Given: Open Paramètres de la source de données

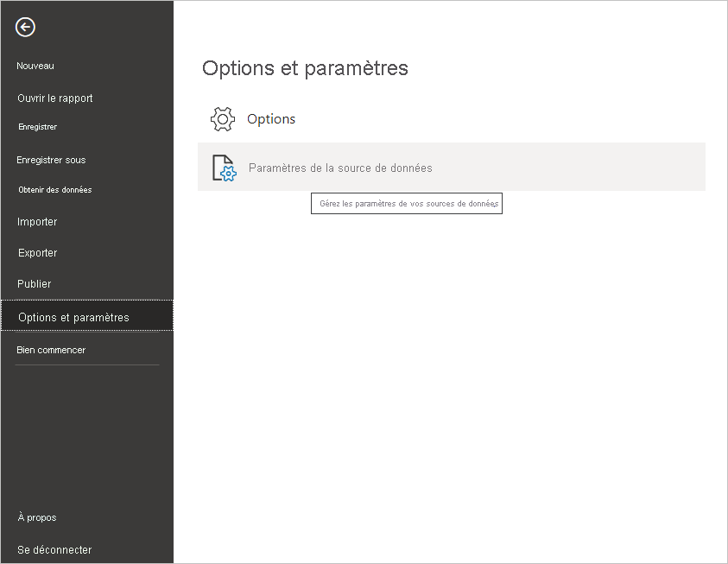Looking at the screenshot, I should [x=339, y=168].
